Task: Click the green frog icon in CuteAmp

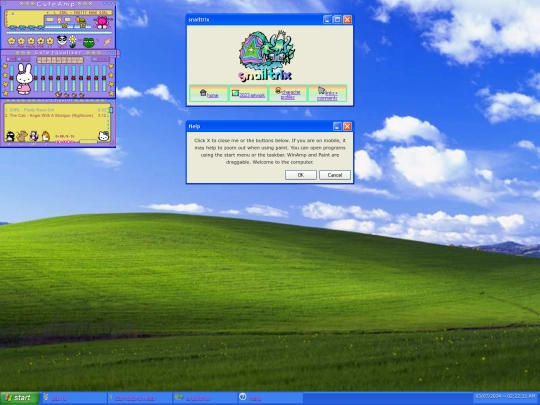Action: pyautogui.click(x=89, y=42)
